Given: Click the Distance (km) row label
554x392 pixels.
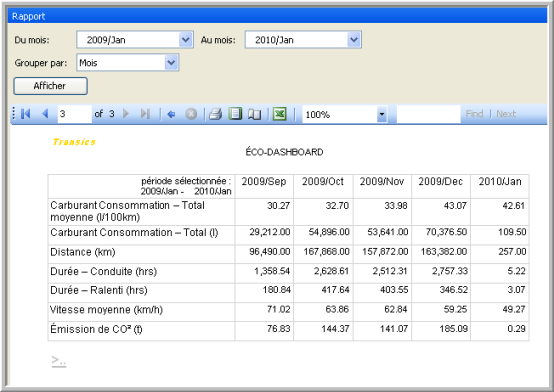Looking at the screenshot, I should click(x=83, y=252).
